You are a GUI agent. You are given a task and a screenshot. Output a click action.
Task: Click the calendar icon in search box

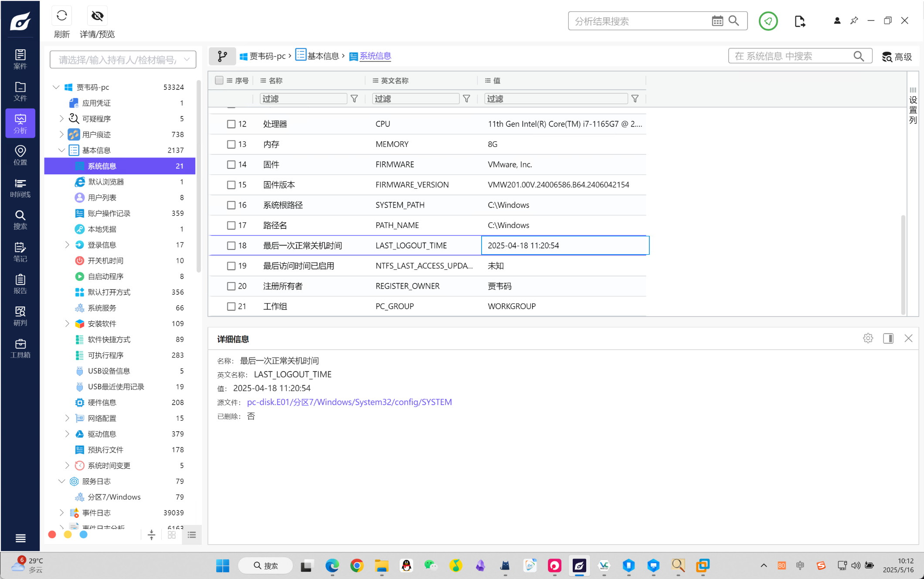pos(717,21)
